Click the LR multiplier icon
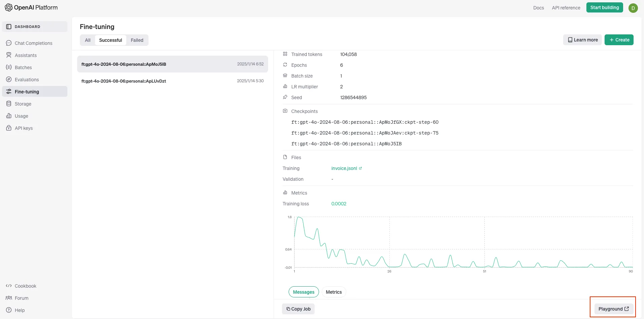 click(285, 86)
